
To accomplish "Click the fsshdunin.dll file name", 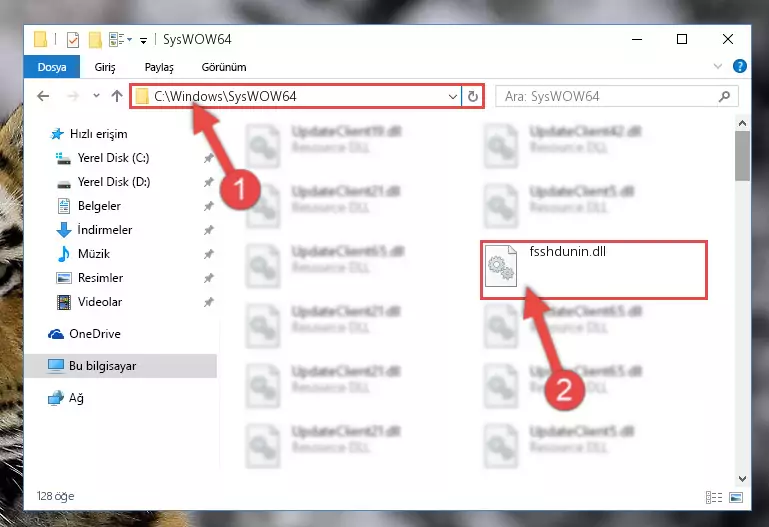I will [x=567, y=251].
